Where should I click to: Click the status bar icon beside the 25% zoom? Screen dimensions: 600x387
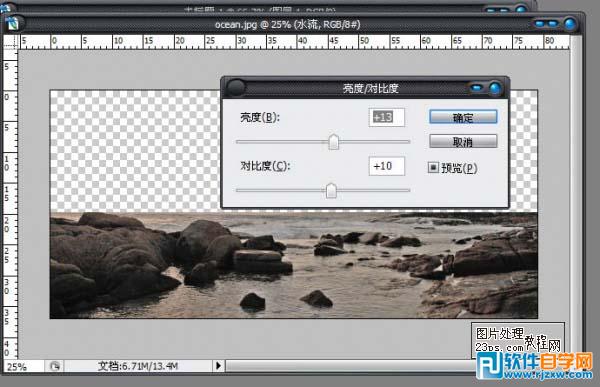(x=55, y=366)
